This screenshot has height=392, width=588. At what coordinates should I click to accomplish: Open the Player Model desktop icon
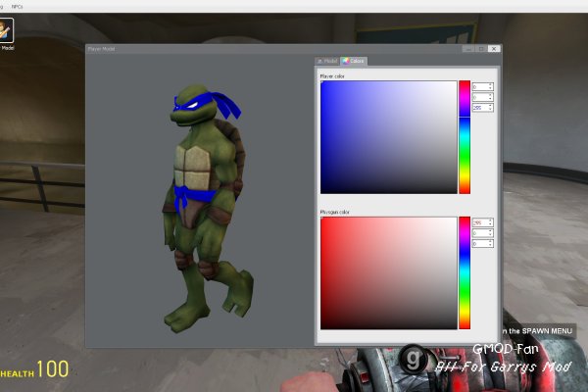click(7, 33)
